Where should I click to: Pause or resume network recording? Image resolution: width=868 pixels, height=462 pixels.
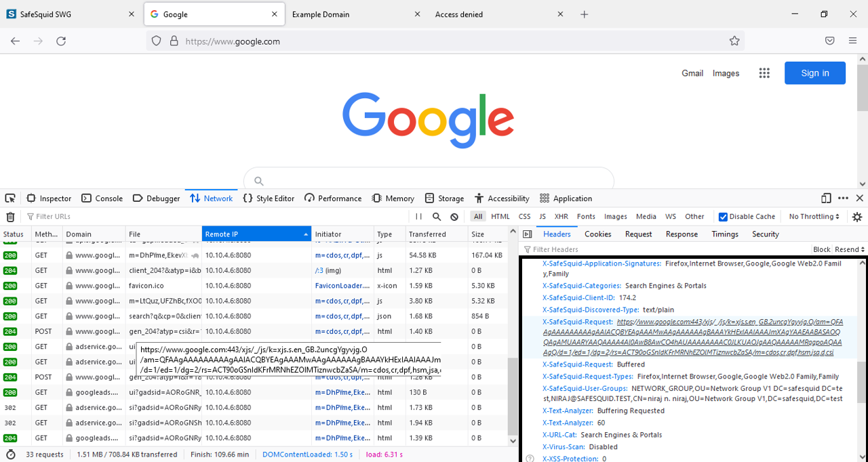pos(418,217)
